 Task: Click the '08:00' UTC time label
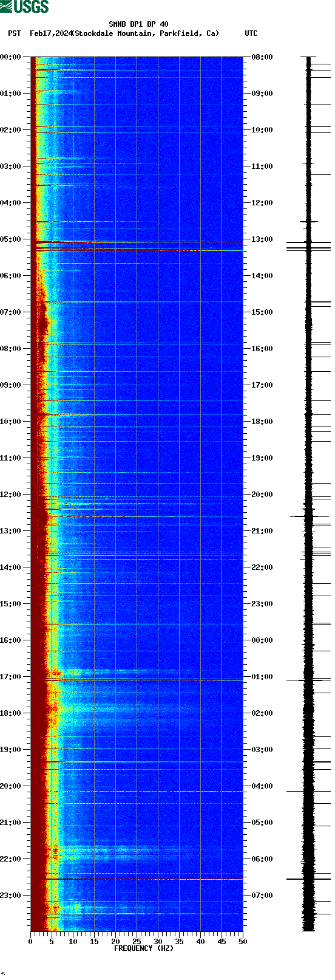pyautogui.click(x=262, y=57)
